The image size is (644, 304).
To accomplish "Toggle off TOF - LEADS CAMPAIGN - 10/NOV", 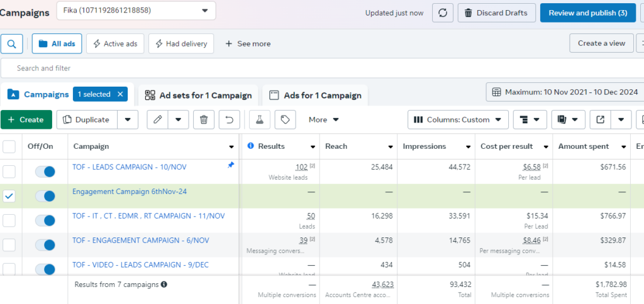I will pos(45,171).
